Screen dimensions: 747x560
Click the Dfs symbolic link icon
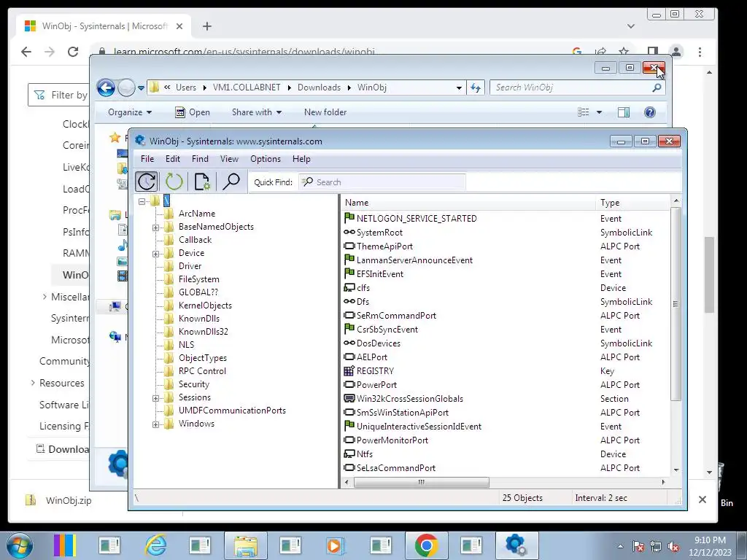click(349, 301)
